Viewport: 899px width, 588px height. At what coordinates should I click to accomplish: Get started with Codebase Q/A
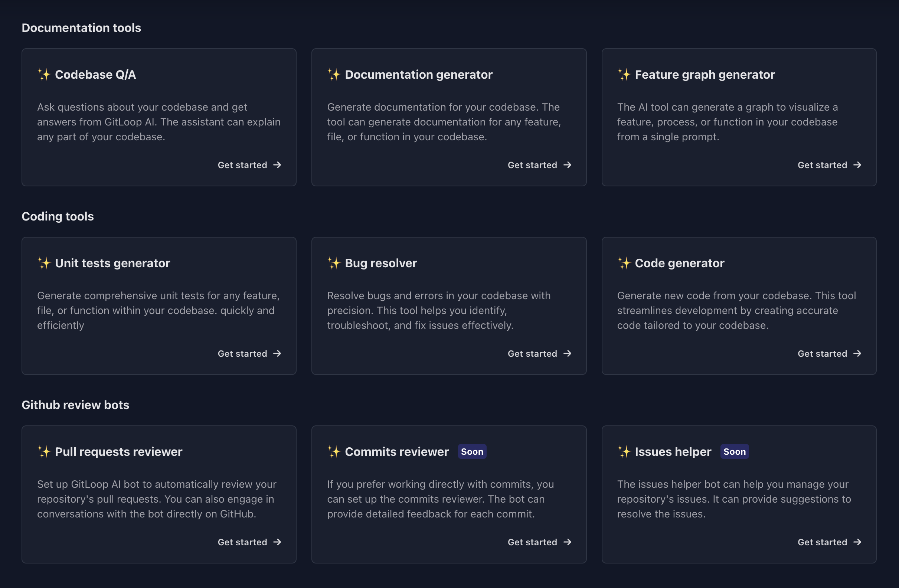pos(249,165)
